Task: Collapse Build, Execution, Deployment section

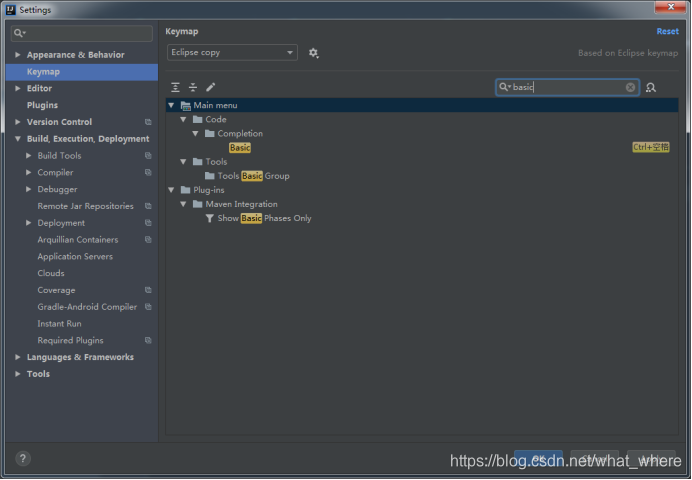Action: pos(18,139)
